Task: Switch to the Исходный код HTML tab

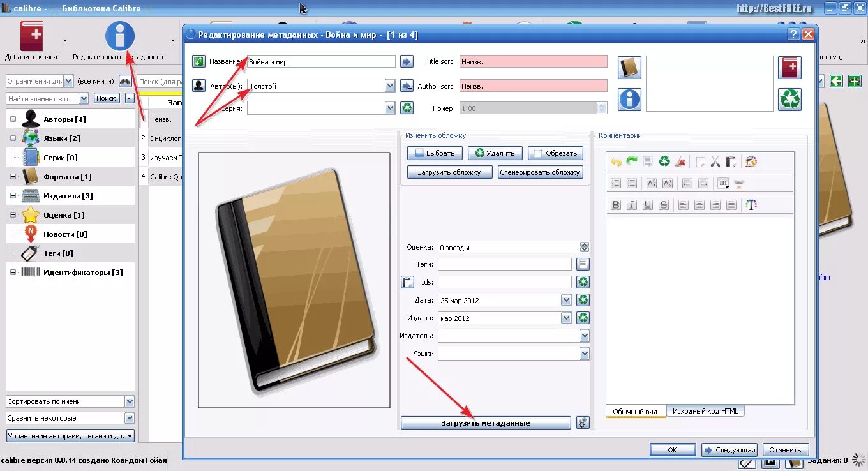Action: 705,411
